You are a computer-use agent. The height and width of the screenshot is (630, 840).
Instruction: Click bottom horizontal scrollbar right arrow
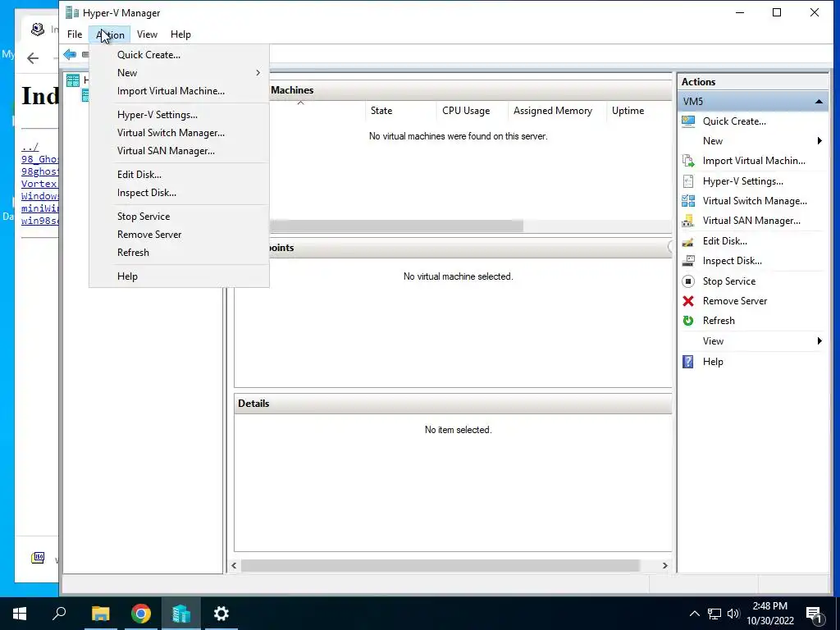(664, 566)
